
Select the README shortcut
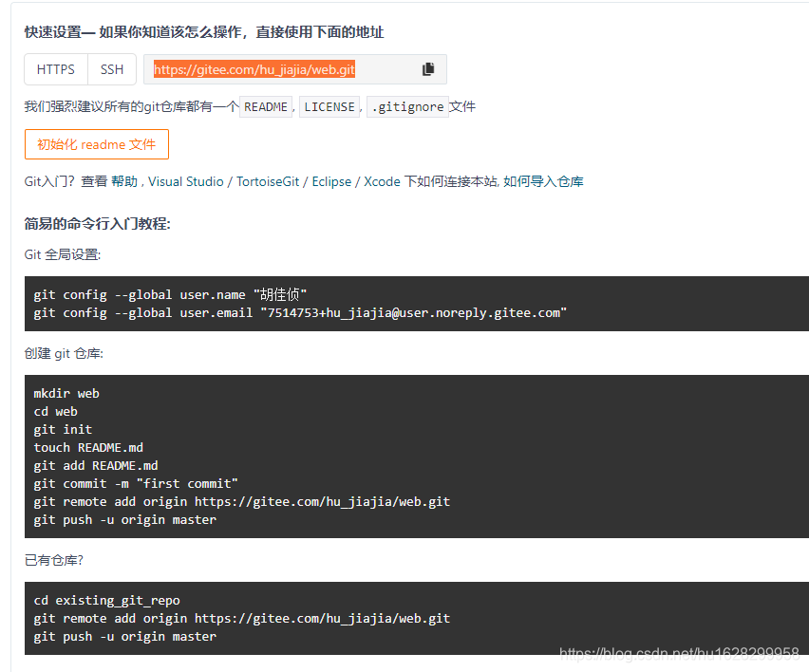point(266,106)
